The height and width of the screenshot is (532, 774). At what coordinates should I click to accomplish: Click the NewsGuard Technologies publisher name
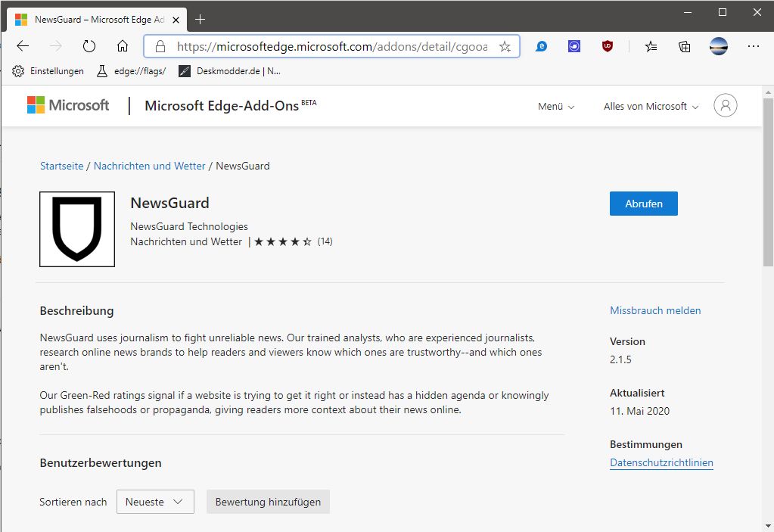[189, 226]
